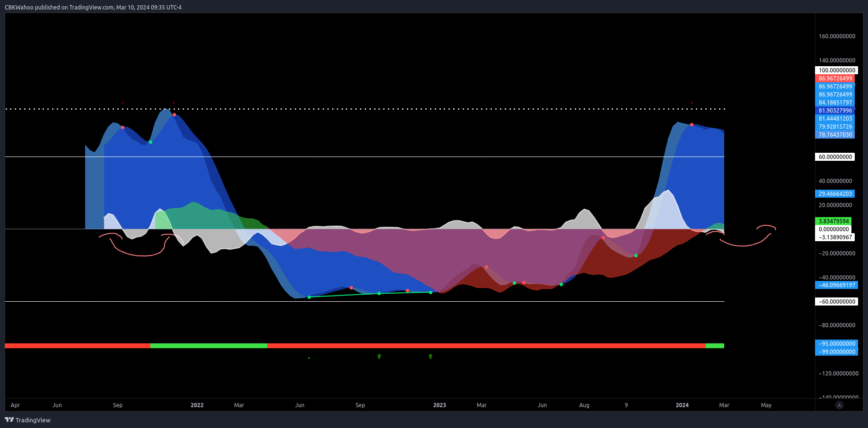The image size is (868, 428).
Task: Select the green 3.83479594 value label
Action: (x=833, y=221)
